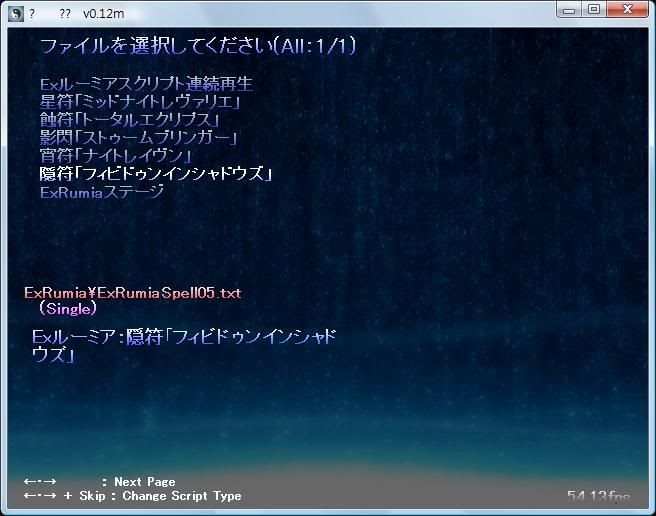Click the fps counter readout
This screenshot has height=516, width=656.
[598, 496]
